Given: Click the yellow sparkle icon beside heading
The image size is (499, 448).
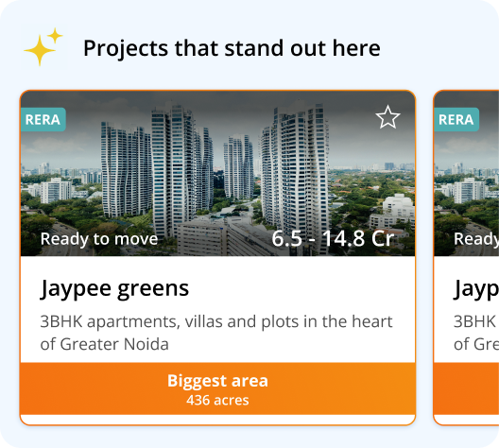Looking at the screenshot, I should click(43, 46).
